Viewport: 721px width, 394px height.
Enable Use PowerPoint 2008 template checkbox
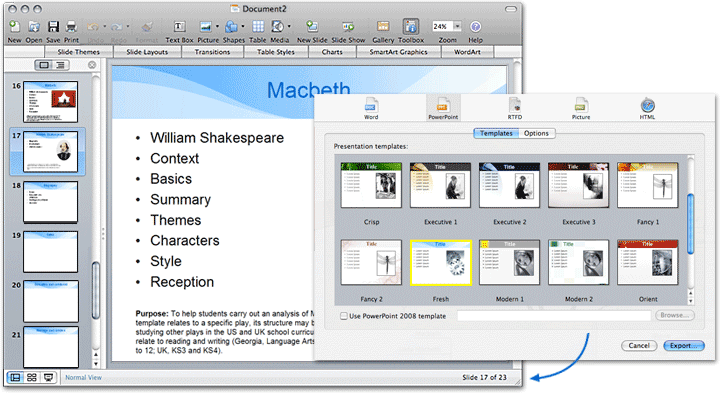[343, 316]
